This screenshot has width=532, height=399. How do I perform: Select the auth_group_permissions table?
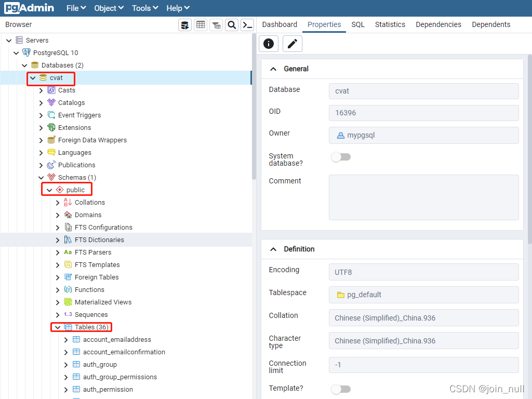click(120, 377)
